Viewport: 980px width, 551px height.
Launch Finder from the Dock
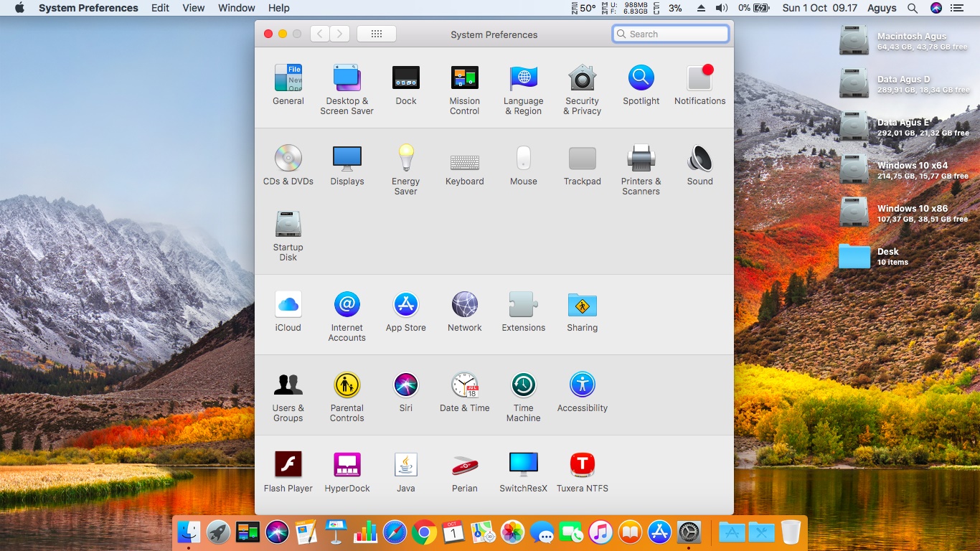point(189,532)
